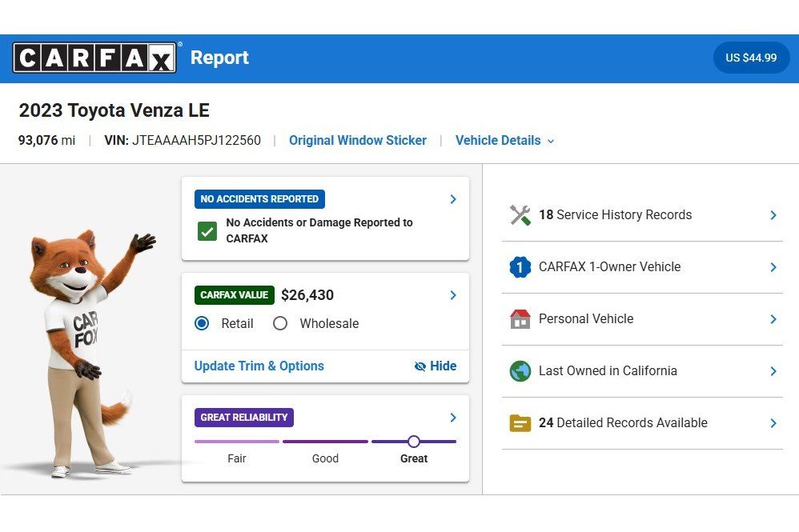Open the Original Window Sticker link
This screenshot has width=799, height=532.
[x=358, y=141]
